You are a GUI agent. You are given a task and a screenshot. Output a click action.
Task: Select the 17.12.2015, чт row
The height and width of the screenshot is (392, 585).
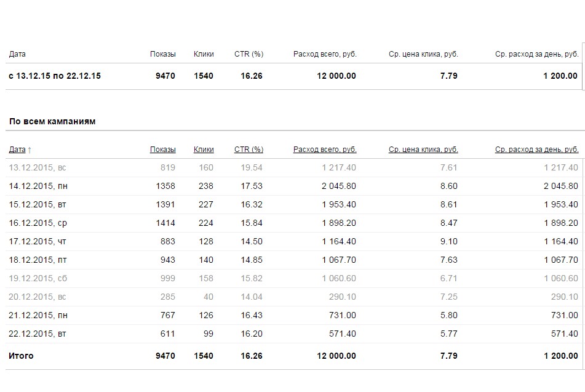click(37, 241)
